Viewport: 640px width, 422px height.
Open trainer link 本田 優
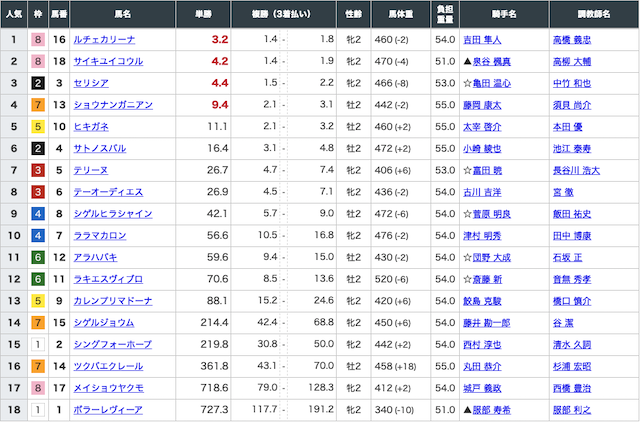(x=568, y=127)
